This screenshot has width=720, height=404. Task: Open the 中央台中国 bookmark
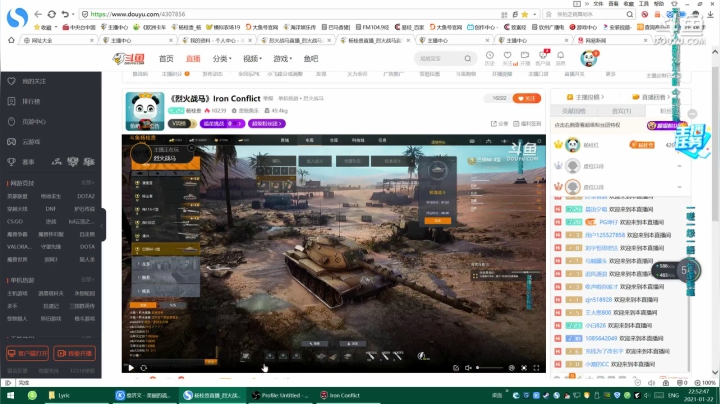coord(79,27)
